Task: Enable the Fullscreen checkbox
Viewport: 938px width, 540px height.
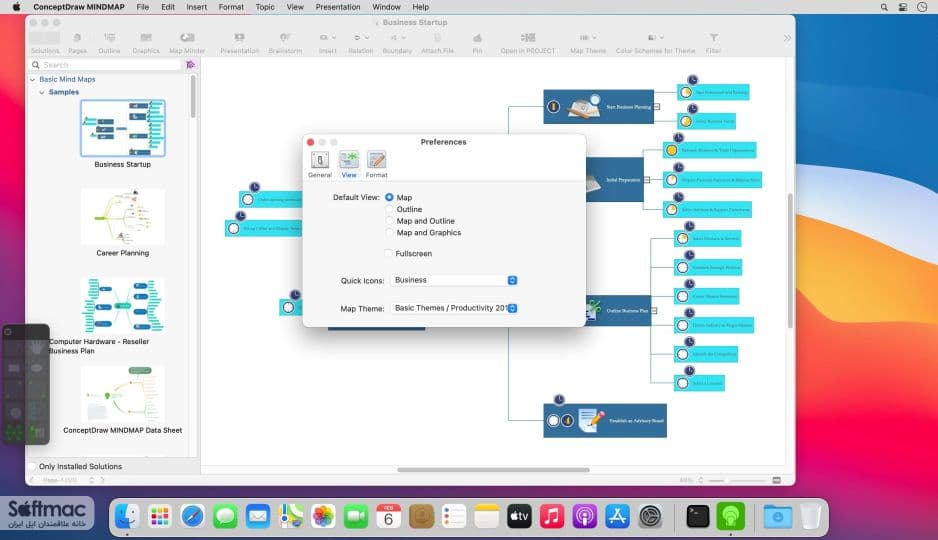Action: [x=388, y=254]
